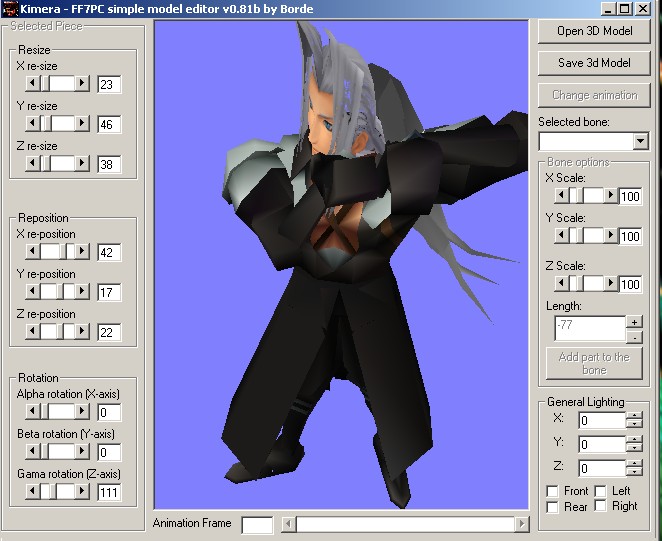Click the bone Length minus button
The image size is (662, 541).
coord(634,336)
